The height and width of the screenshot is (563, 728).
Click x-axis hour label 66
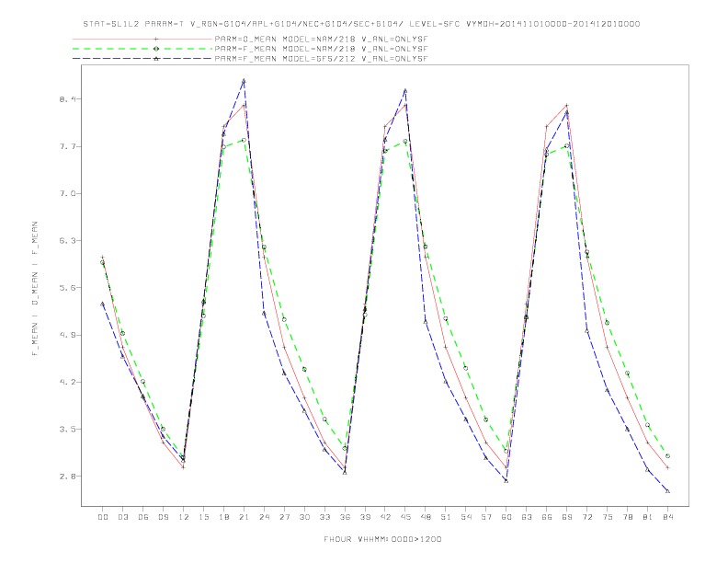click(x=547, y=517)
